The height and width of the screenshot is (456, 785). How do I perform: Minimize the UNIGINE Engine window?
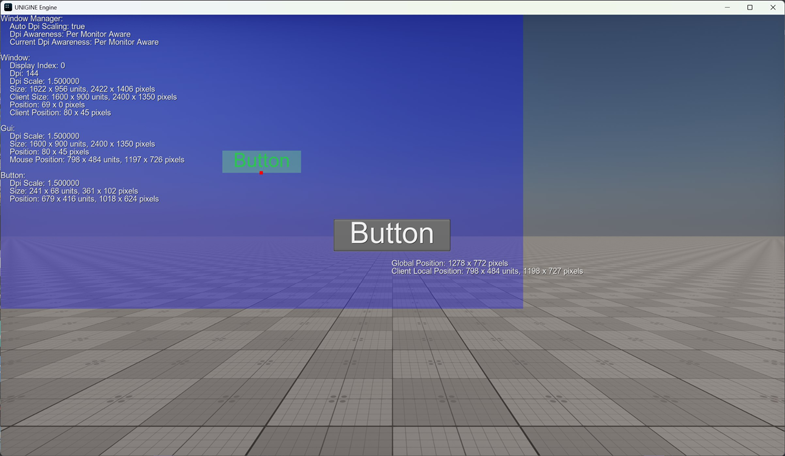[x=727, y=7]
